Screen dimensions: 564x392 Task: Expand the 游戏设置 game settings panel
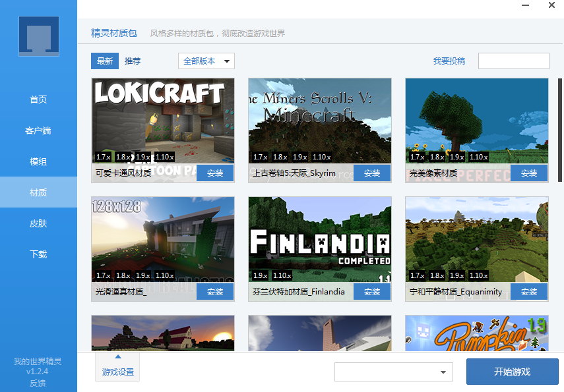point(117,367)
